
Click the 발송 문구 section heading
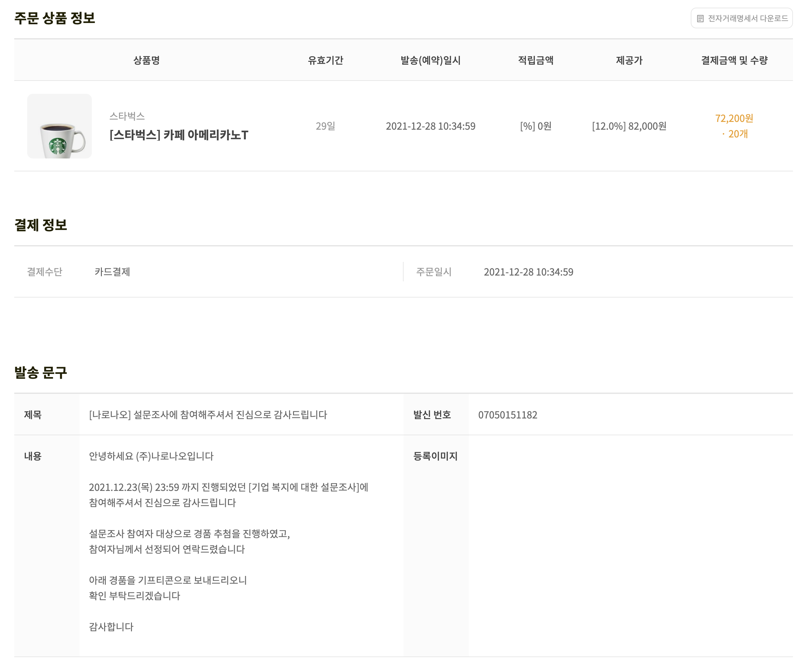pos(40,372)
